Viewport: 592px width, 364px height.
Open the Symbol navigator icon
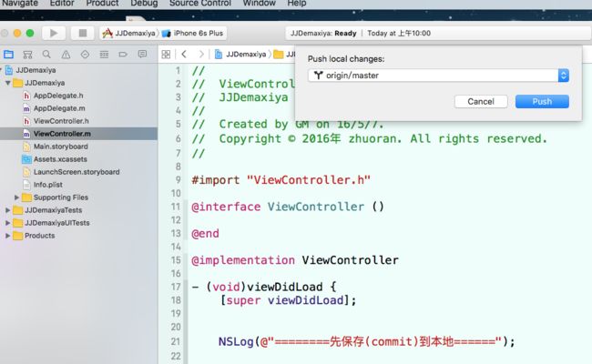(x=27, y=55)
